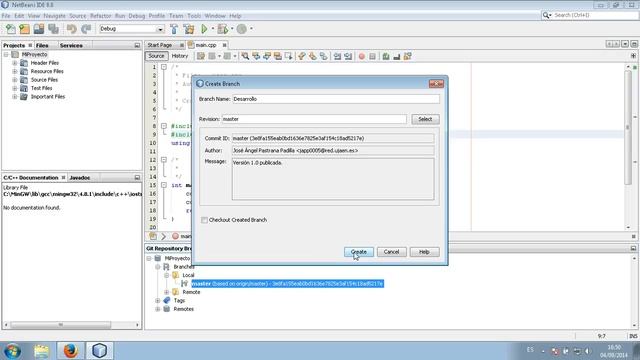This screenshot has width=640, height=360.
Task: Switch to the Services tab
Action: coord(71,45)
